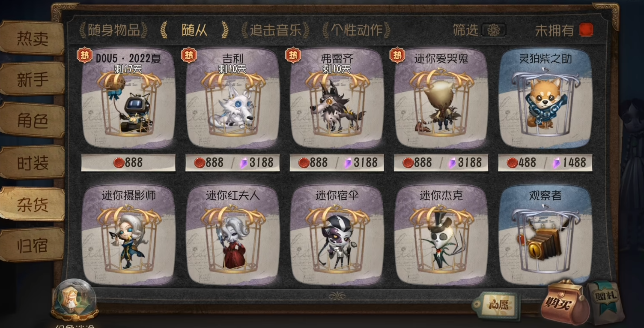Click the 心愿 wish tag
This screenshot has width=644, height=328.
click(x=496, y=305)
